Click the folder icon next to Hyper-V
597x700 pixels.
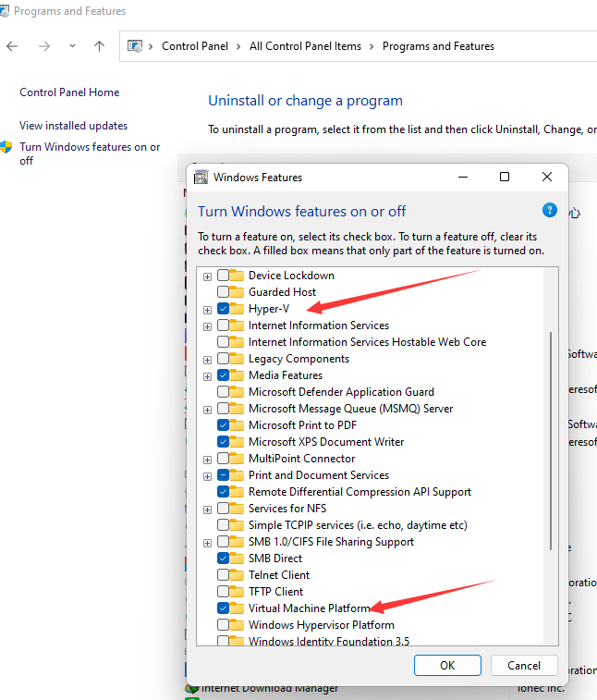click(x=237, y=309)
